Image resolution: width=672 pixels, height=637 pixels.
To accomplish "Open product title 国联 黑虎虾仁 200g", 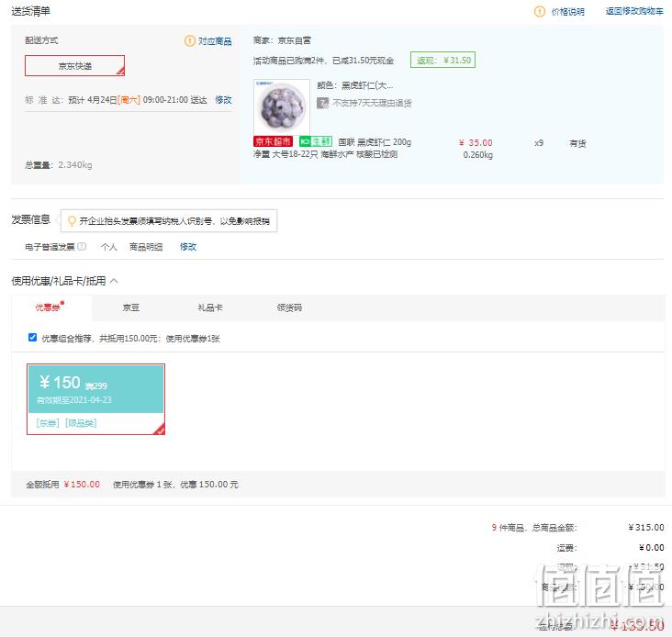I will coord(375,141).
